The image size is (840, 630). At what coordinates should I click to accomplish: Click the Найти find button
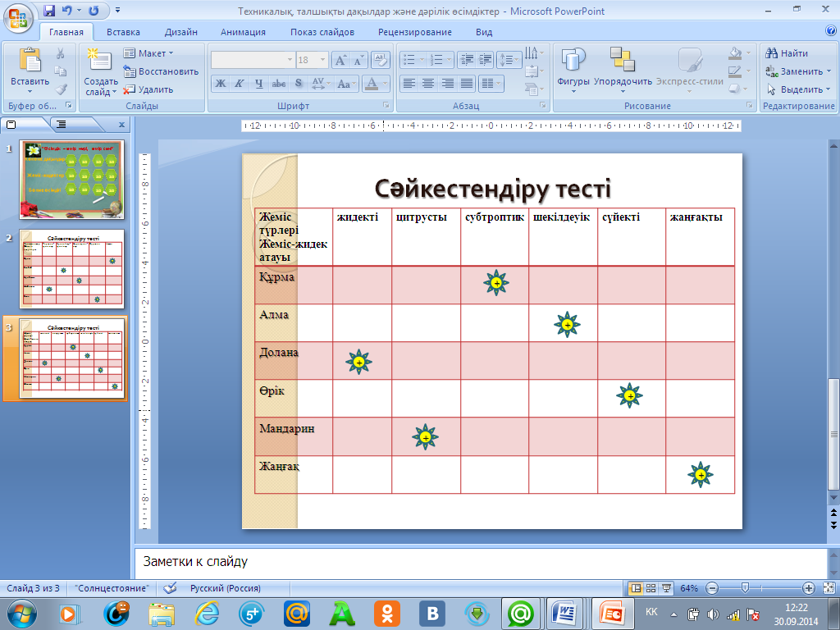pos(787,53)
